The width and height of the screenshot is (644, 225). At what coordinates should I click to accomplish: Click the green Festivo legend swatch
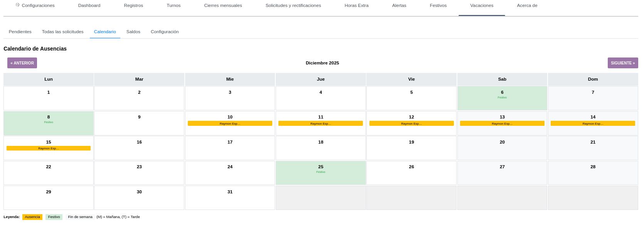point(54,217)
